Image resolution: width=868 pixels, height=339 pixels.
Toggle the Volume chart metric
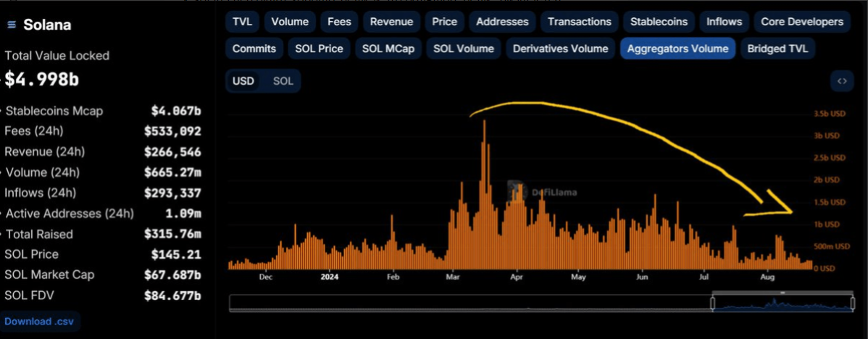pyautogui.click(x=290, y=22)
